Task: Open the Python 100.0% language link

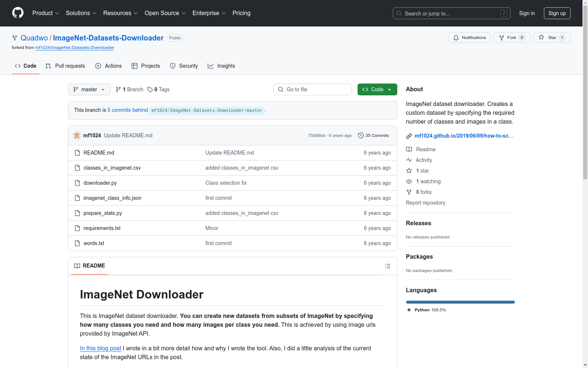Action: click(x=427, y=310)
